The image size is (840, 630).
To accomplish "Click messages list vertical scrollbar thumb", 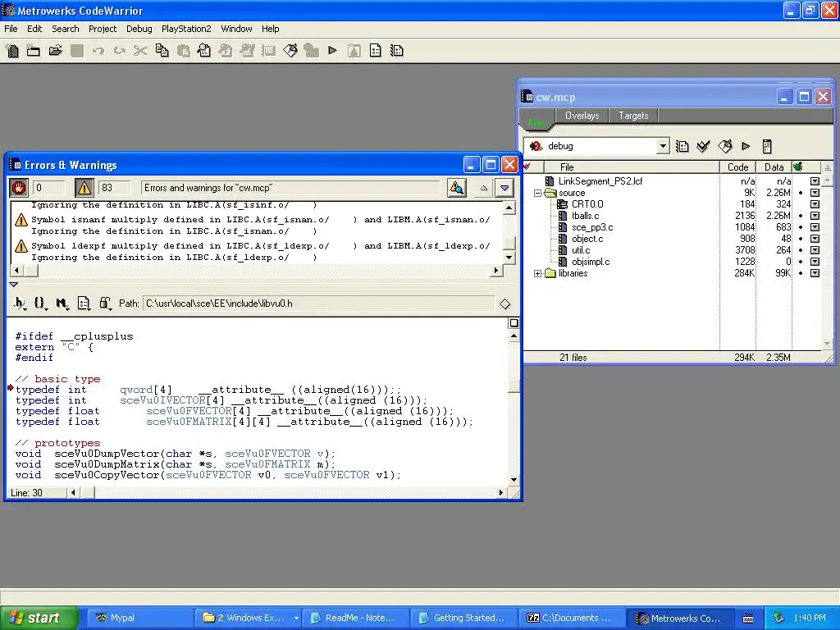I will click(509, 243).
